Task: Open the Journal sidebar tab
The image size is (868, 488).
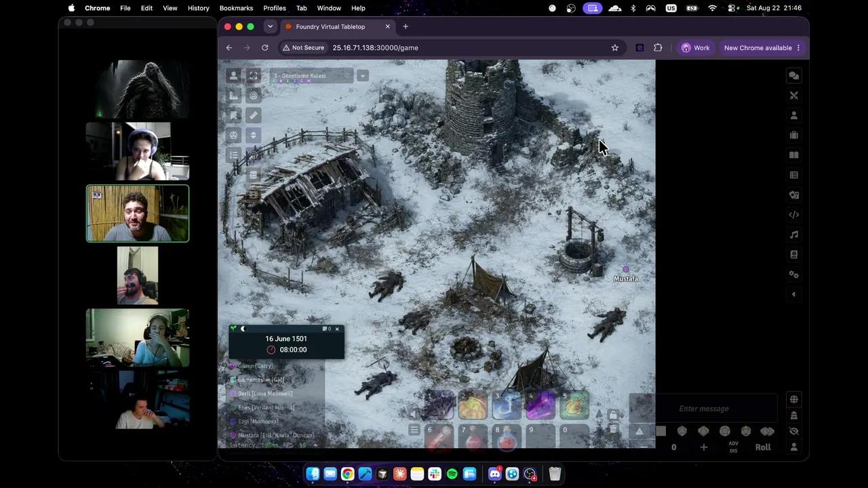Action: [x=793, y=155]
